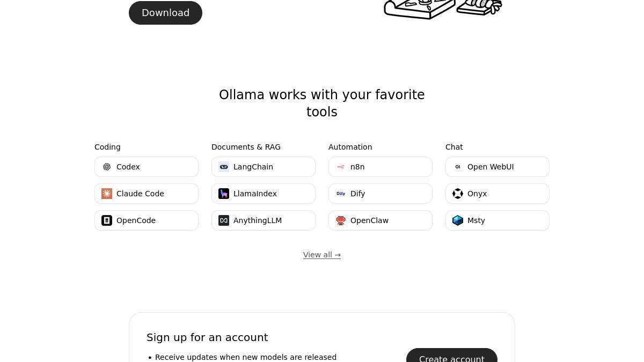This screenshot has height=362, width=644.
Task: Click the LangChain logo icon
Action: (224, 167)
